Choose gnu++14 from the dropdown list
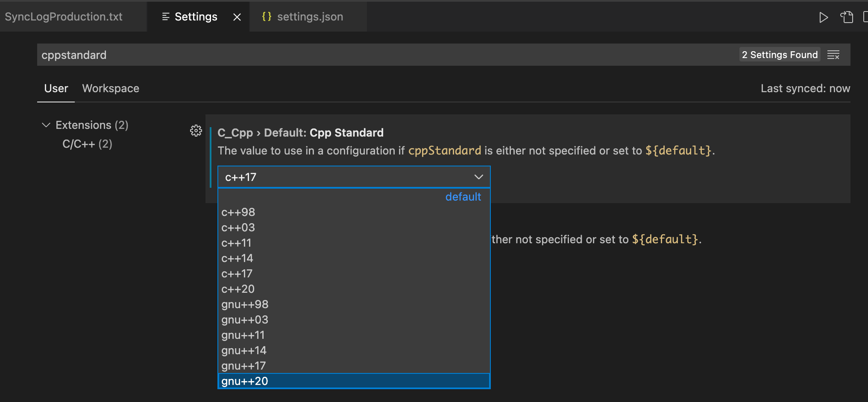Image resolution: width=868 pixels, height=402 pixels. click(x=354, y=350)
